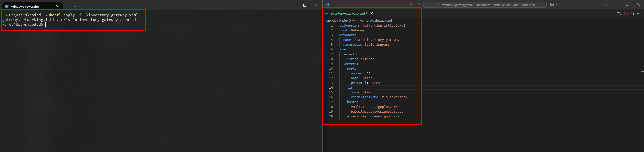This screenshot has height=152, width=644.
Task: Pin the VS Code window on top
Action: pyautogui.click(x=606, y=5)
